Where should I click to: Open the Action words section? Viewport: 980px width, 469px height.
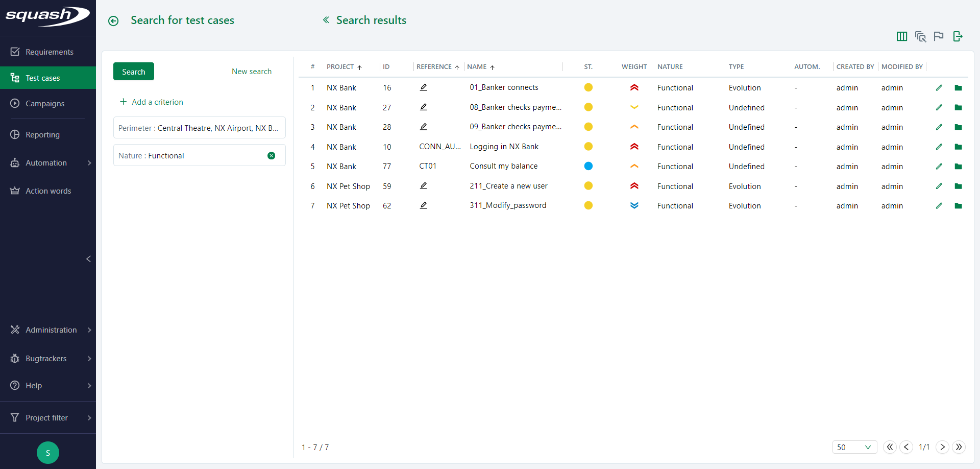tap(48, 191)
